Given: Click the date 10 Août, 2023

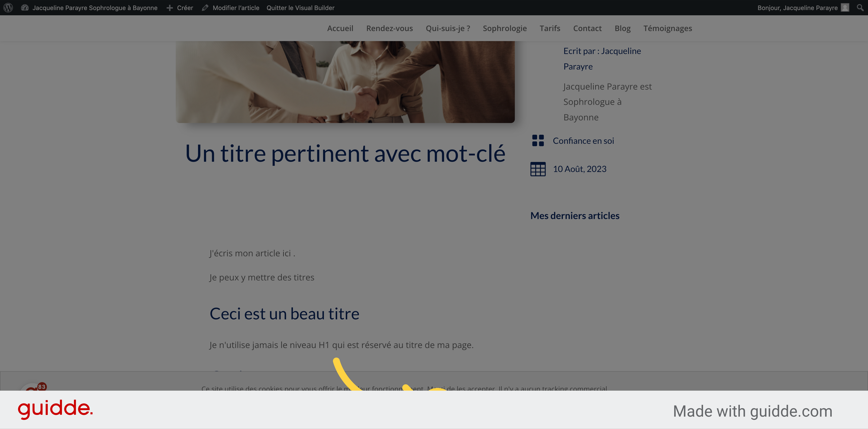Looking at the screenshot, I should 580,169.
